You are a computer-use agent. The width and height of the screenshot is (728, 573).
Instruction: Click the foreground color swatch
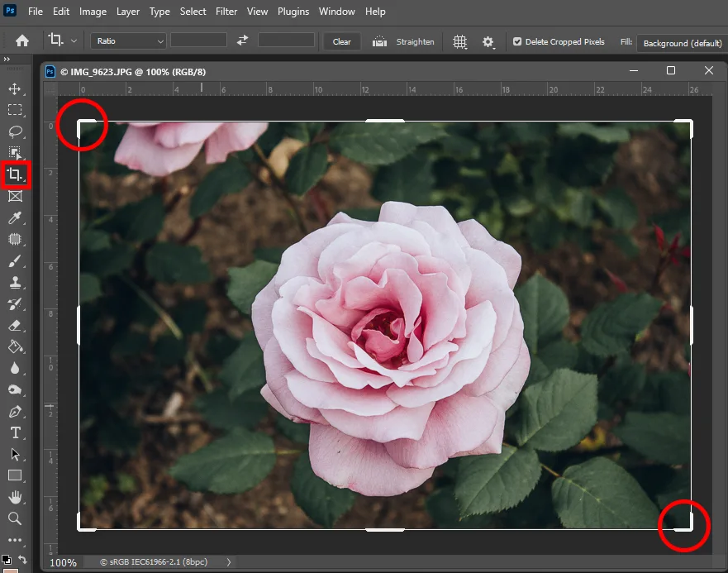tap(11, 571)
